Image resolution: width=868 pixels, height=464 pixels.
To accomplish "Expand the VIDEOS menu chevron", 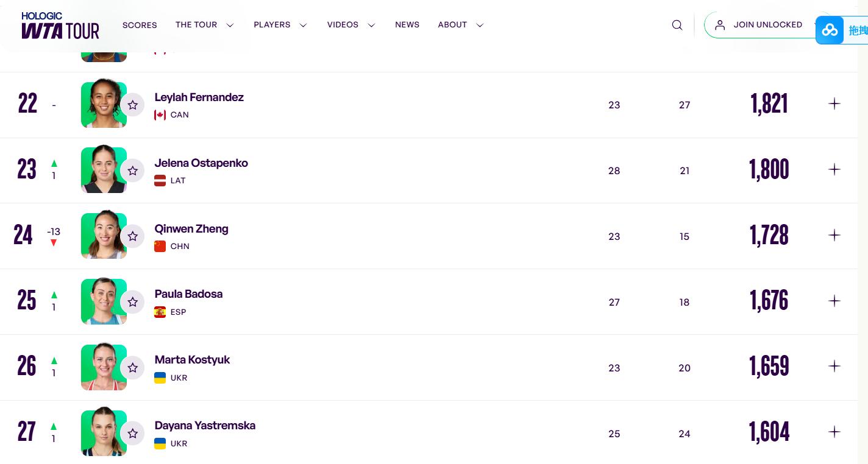I will point(371,26).
